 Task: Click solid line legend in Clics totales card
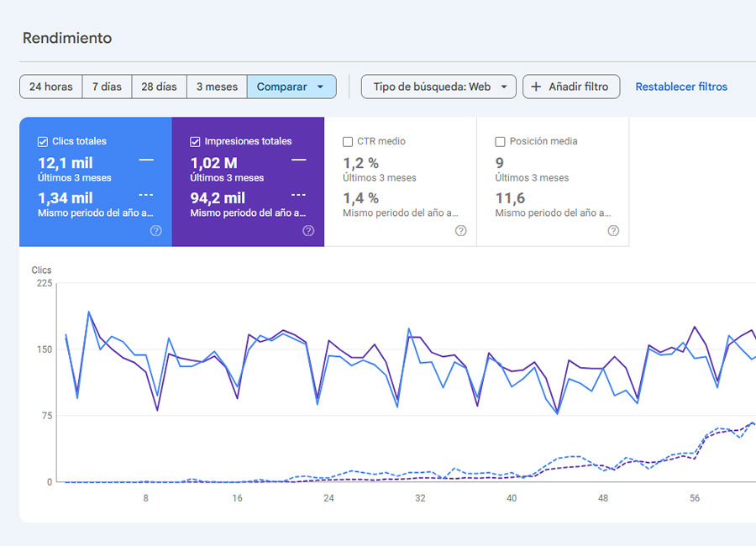pos(146,159)
